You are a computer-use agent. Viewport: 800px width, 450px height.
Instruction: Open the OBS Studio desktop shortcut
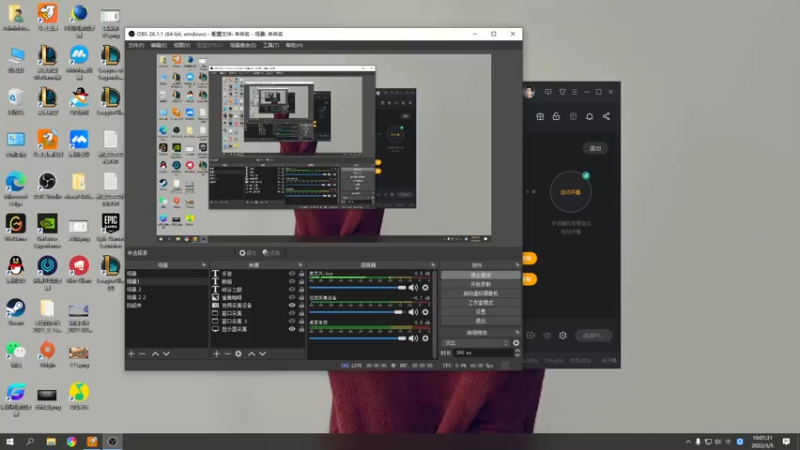click(x=47, y=186)
